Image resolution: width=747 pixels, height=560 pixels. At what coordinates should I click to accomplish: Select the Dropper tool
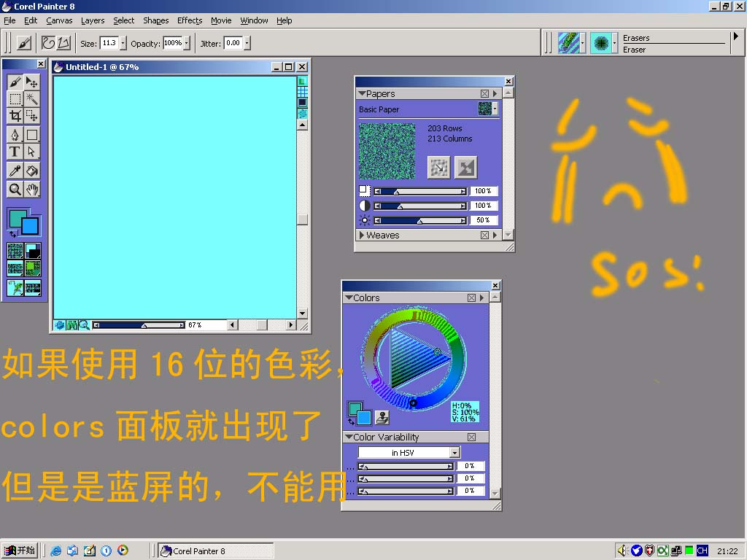pyautogui.click(x=15, y=171)
